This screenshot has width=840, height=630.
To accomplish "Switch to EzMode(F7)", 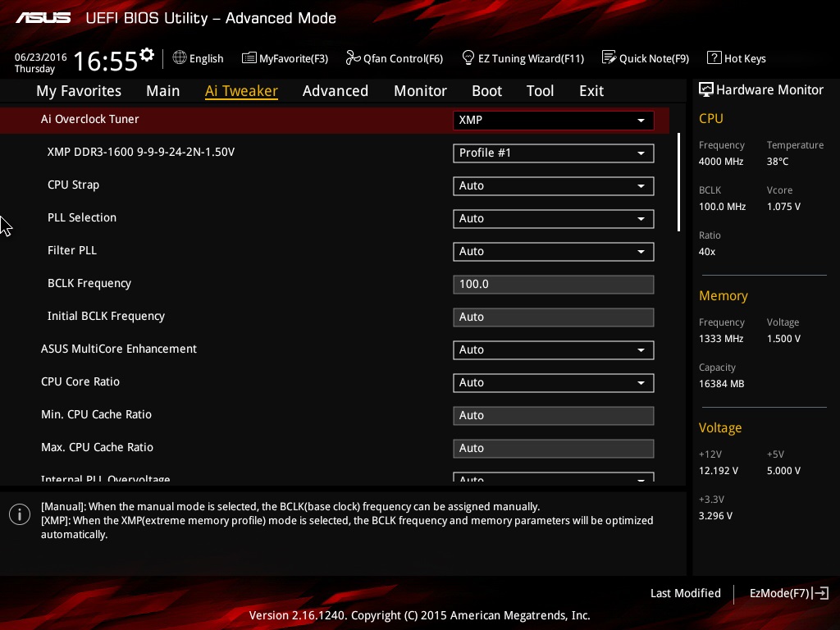I will click(788, 593).
